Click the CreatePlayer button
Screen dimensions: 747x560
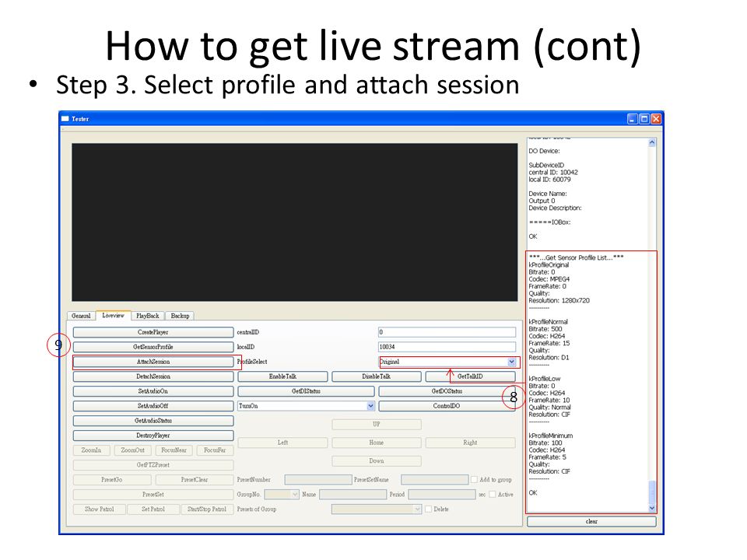(x=153, y=332)
